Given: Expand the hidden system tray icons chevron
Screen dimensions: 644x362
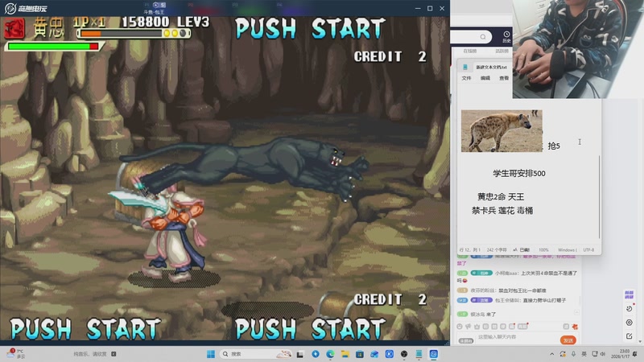Looking at the screenshot, I should click(552, 354).
